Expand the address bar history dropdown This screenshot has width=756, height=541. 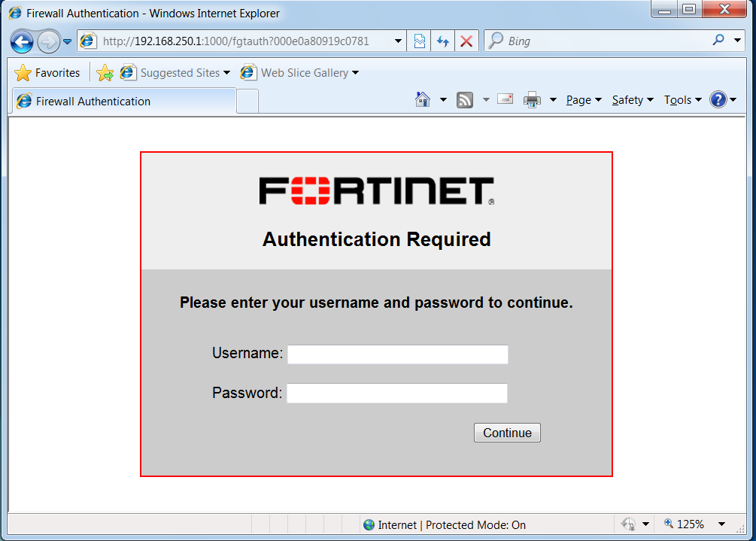(398, 41)
